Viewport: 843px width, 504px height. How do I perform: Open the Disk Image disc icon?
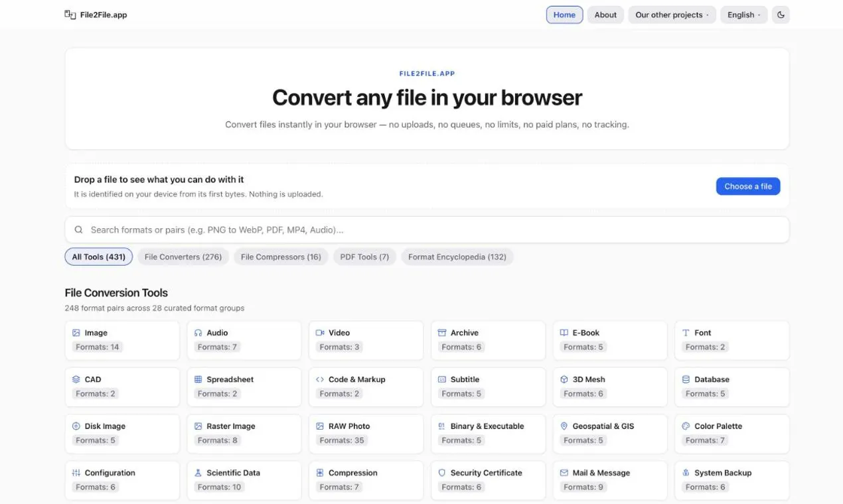pyautogui.click(x=76, y=426)
